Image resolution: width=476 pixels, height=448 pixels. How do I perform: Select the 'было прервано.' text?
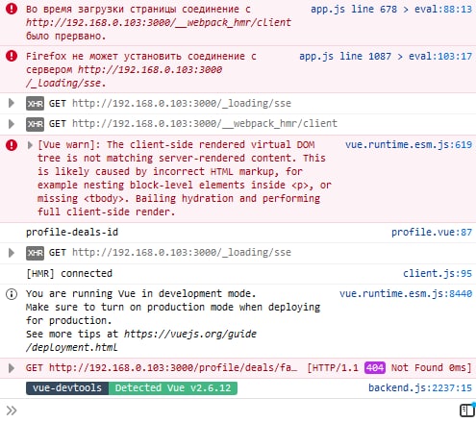click(x=65, y=36)
